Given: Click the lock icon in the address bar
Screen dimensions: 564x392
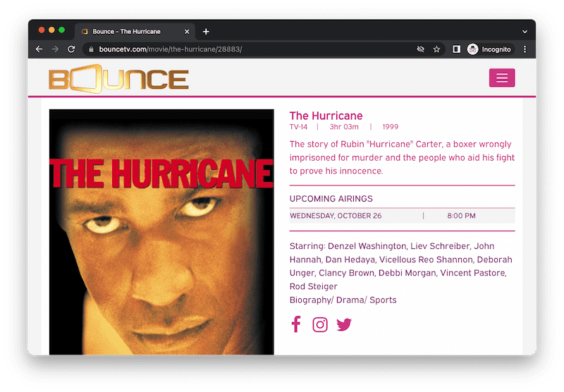Looking at the screenshot, I should [92, 49].
